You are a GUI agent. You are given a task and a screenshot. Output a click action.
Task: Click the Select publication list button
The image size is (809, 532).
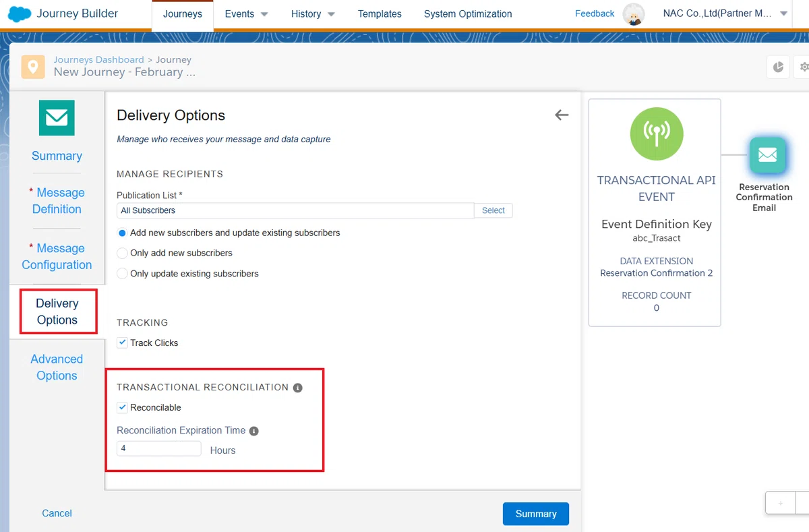(x=493, y=210)
